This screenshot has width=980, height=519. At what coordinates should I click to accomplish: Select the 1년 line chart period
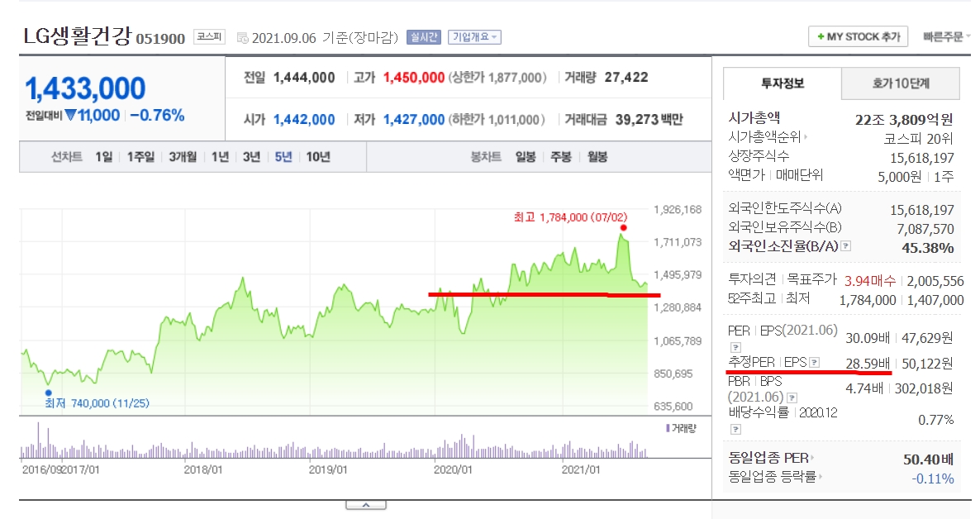(x=220, y=157)
